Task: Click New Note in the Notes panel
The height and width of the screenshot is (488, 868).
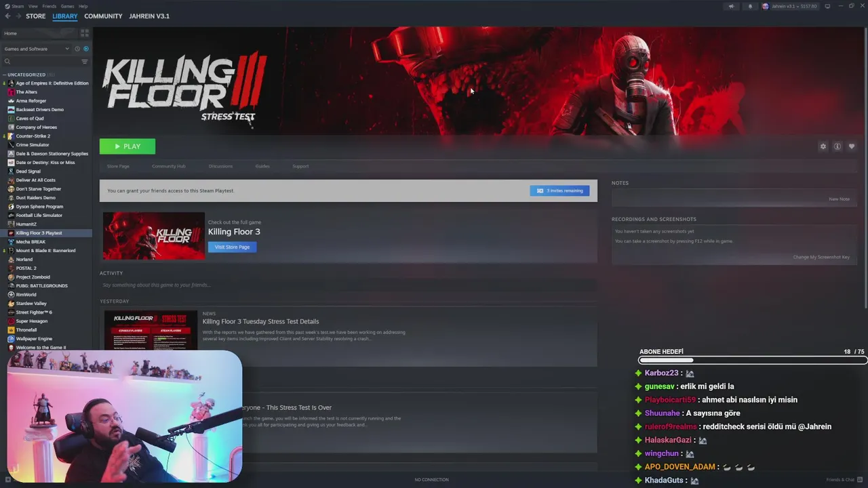Action: tap(839, 199)
